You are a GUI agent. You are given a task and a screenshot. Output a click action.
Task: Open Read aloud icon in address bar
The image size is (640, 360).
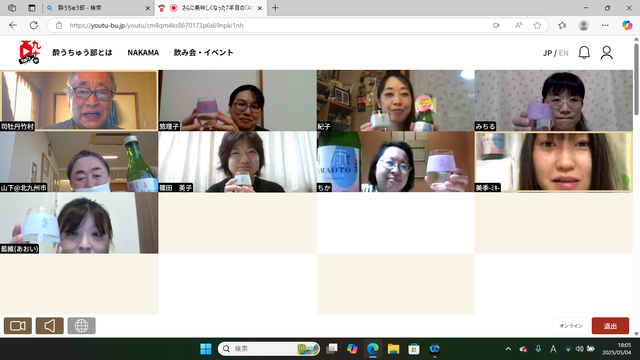(x=518, y=25)
